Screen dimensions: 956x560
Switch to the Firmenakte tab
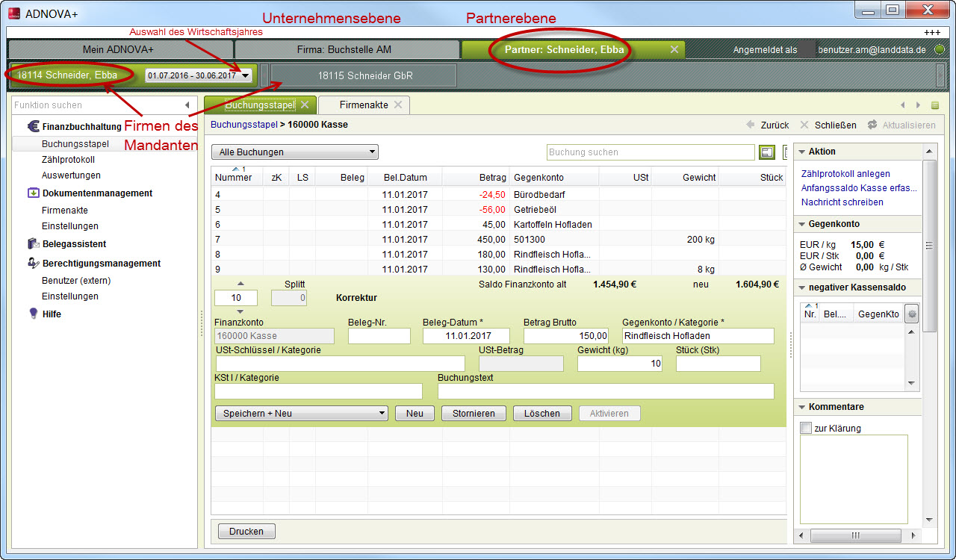[x=364, y=105]
